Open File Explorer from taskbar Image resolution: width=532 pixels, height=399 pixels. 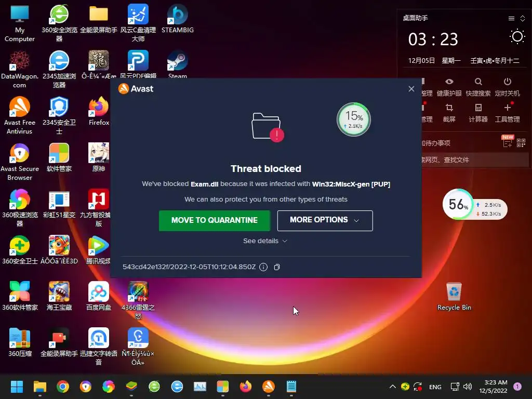[x=39, y=387]
